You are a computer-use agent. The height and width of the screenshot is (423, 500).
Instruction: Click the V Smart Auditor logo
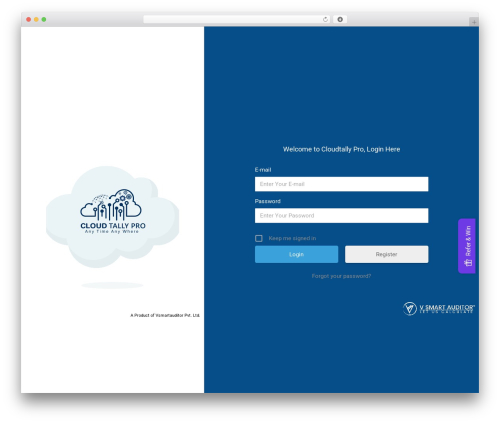point(439,308)
